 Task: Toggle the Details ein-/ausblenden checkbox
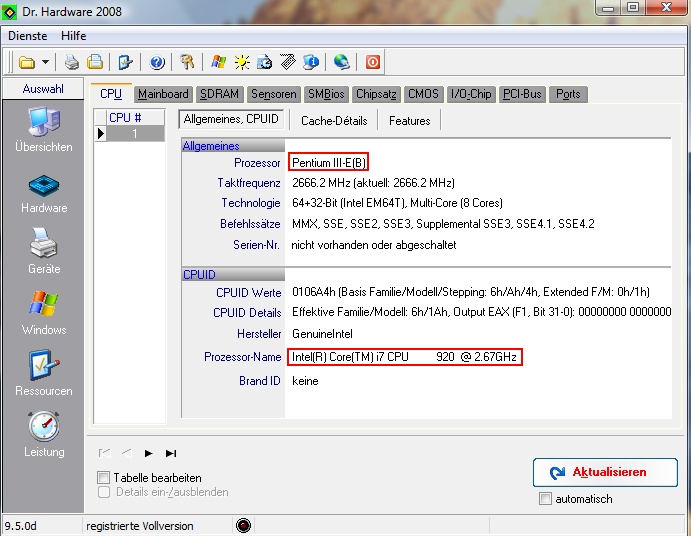point(104,492)
